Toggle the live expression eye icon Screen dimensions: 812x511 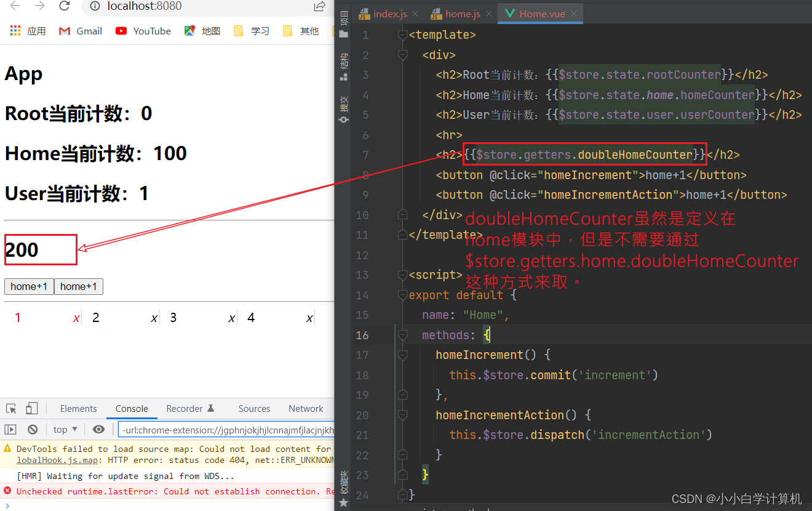[98, 429]
